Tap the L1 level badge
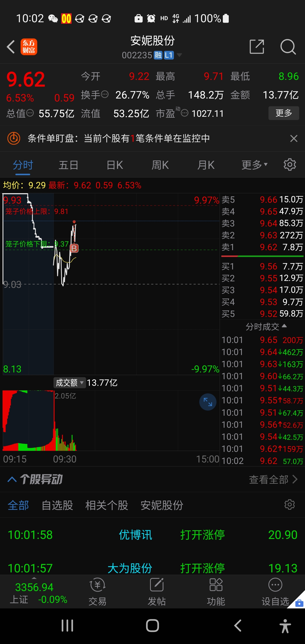Viewport: 305px width, 644px height. (169, 55)
